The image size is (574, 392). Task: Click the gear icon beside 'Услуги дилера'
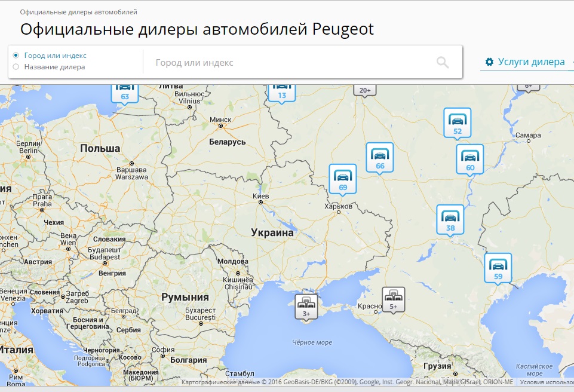(489, 62)
